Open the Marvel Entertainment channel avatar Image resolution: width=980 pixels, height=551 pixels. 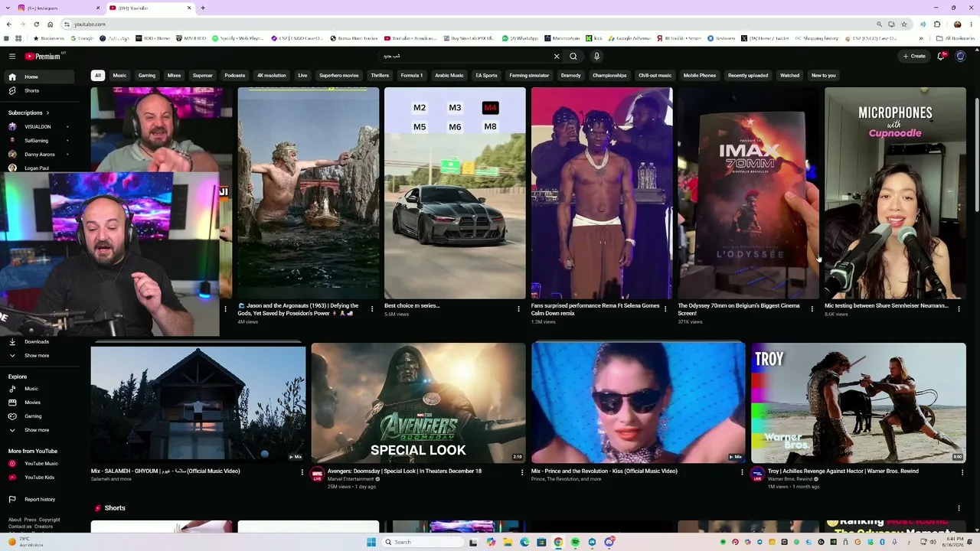click(x=317, y=475)
